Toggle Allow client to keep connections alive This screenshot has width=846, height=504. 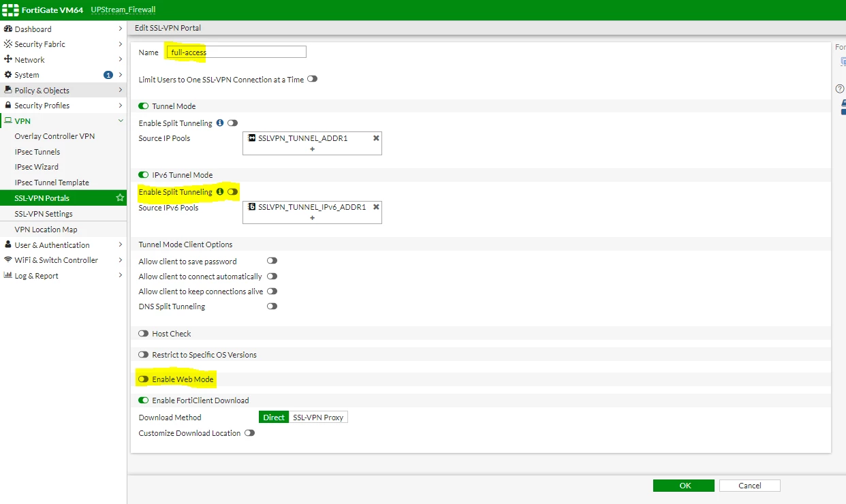click(x=272, y=291)
